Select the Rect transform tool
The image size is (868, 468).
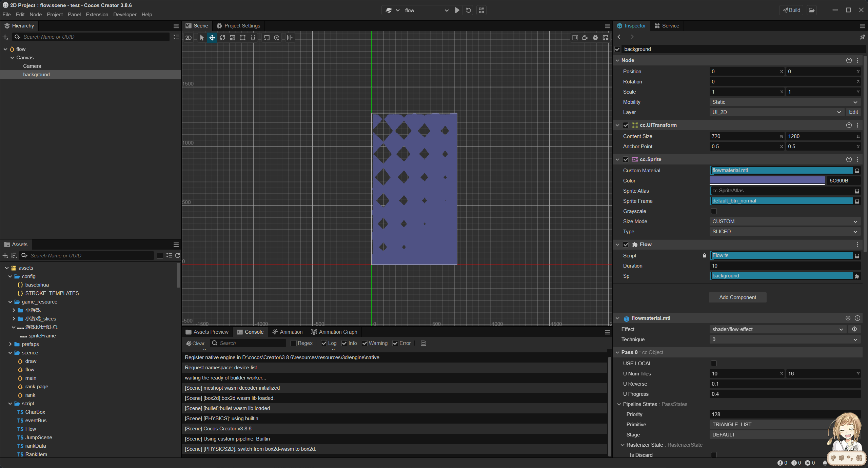pyautogui.click(x=243, y=38)
